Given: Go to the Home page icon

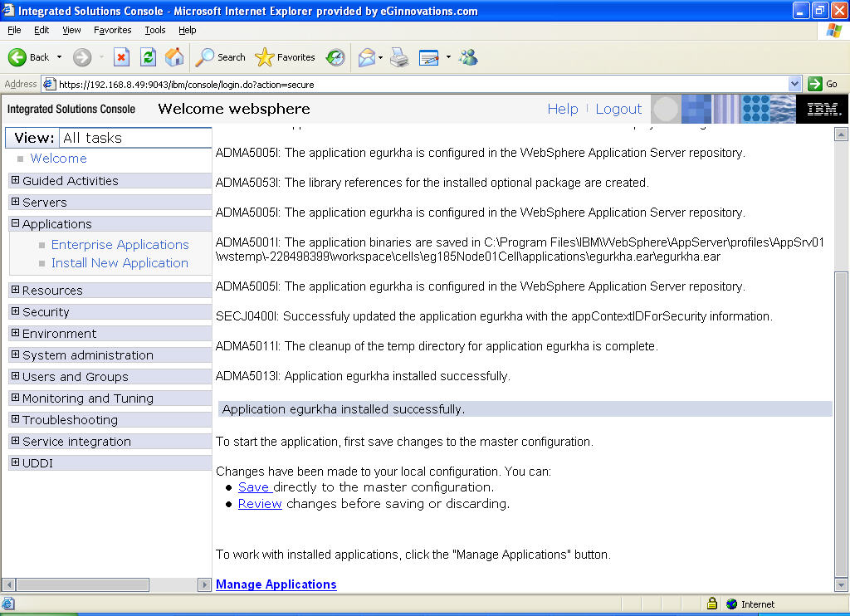Looking at the screenshot, I should tap(174, 57).
